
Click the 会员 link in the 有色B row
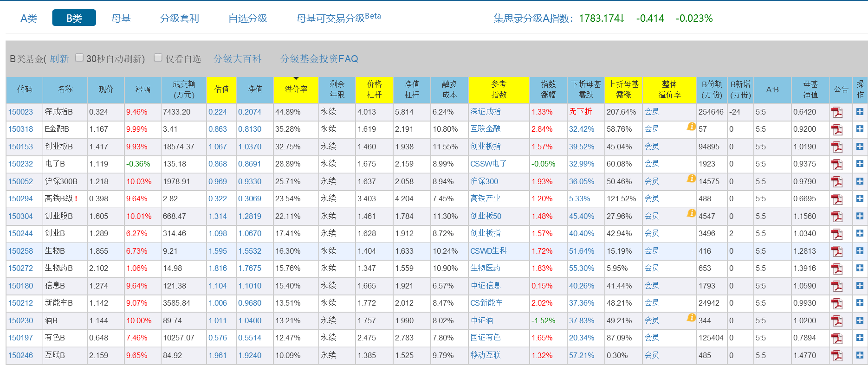pyautogui.click(x=652, y=338)
